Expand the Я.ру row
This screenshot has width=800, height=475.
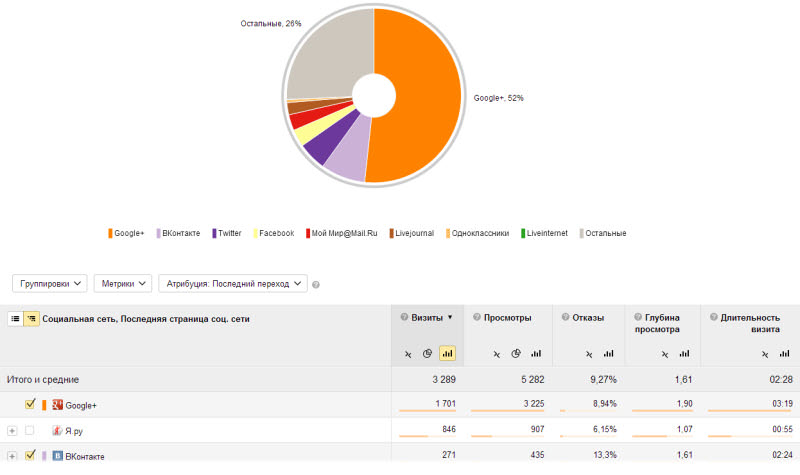coord(12,431)
